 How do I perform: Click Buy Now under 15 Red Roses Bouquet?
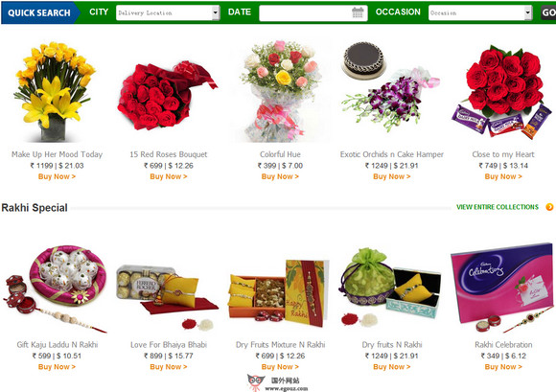pos(169,176)
